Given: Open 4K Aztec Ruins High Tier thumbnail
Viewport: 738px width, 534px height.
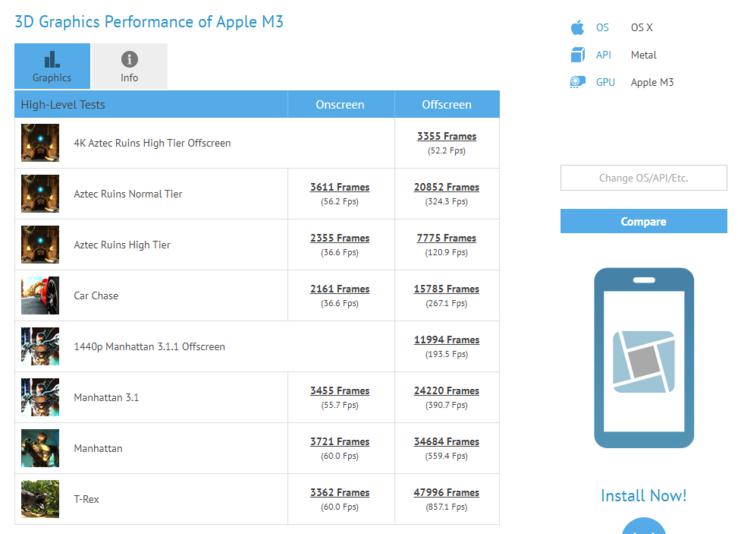Looking at the screenshot, I should click(40, 143).
